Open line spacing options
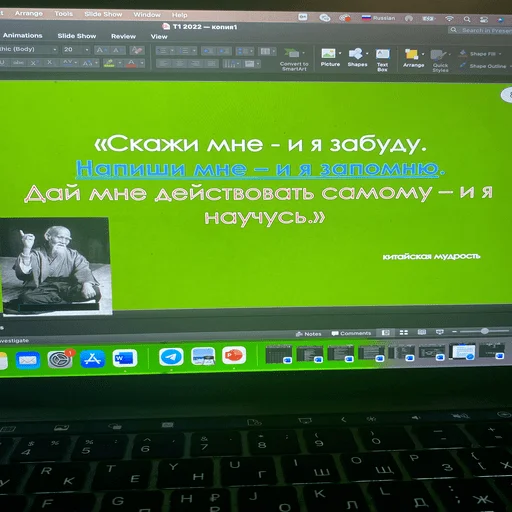 (x=244, y=51)
